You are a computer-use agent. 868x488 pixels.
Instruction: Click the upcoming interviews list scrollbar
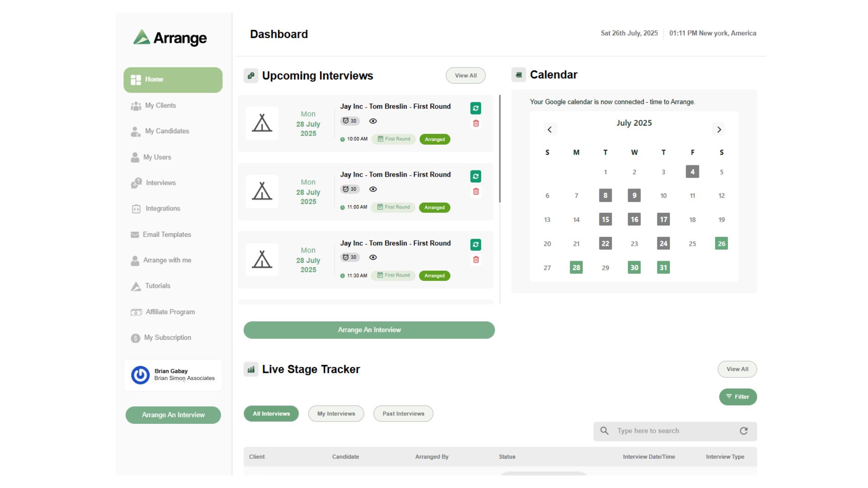tap(500, 149)
